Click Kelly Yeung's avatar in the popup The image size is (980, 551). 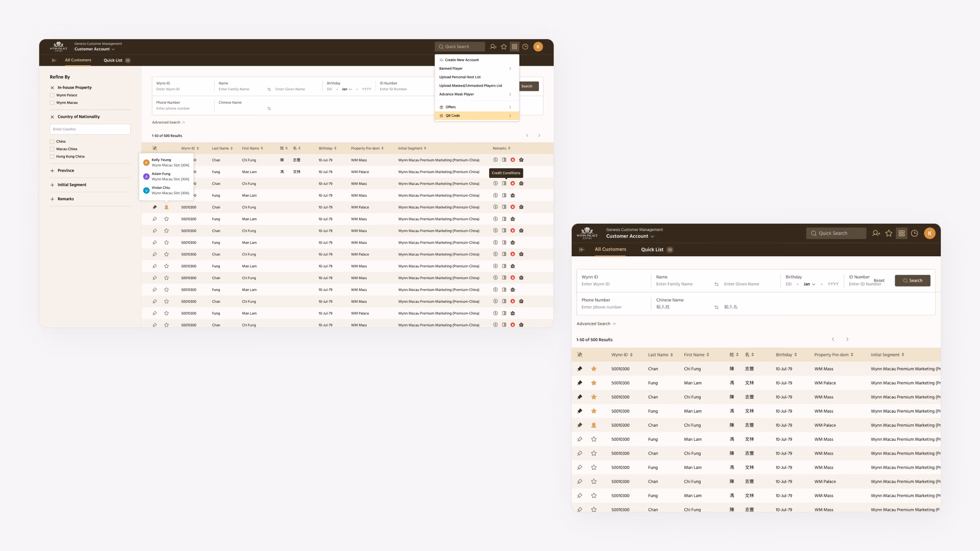tap(146, 162)
